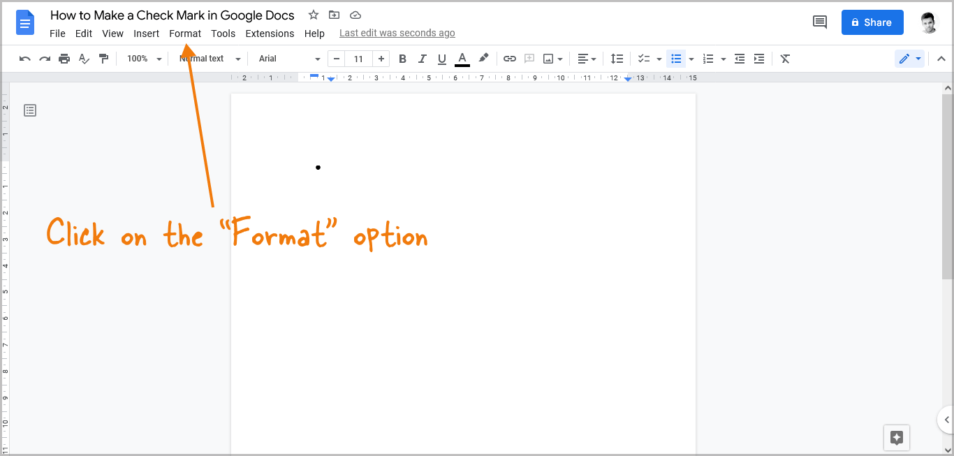
Task: Click the Insert link icon
Action: click(510, 59)
